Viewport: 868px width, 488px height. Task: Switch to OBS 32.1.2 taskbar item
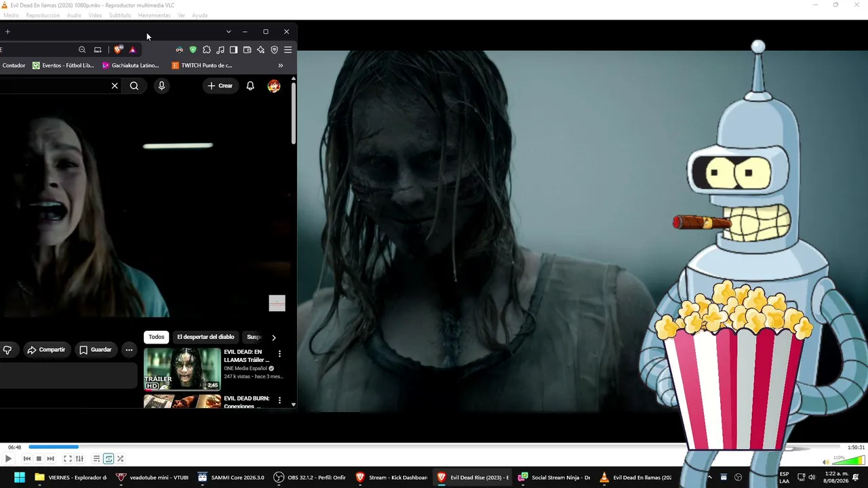point(310,477)
